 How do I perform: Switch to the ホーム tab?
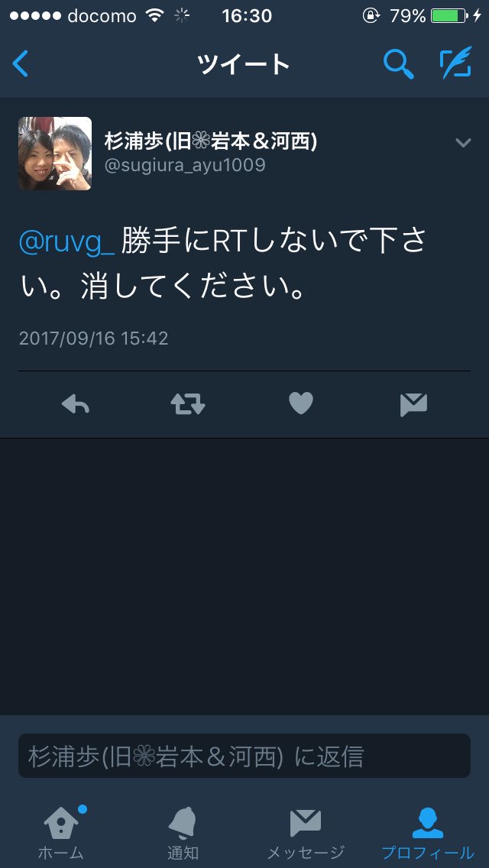click(61, 833)
